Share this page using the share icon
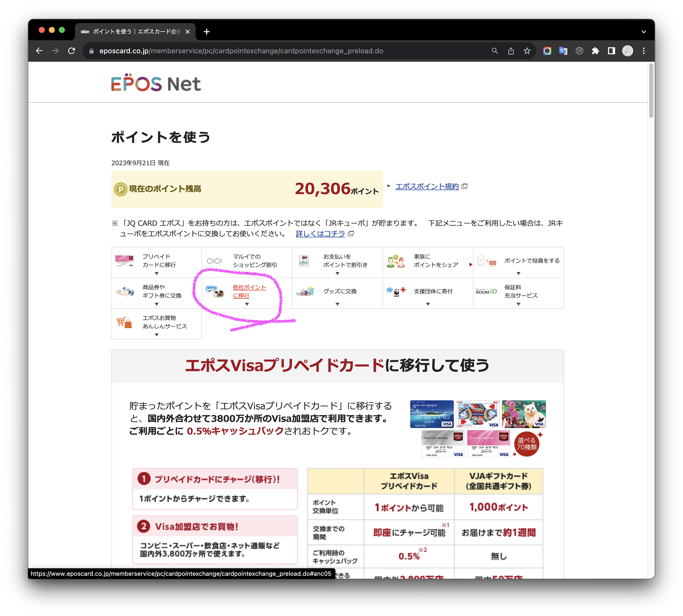The width and height of the screenshot is (683, 616). [x=511, y=51]
